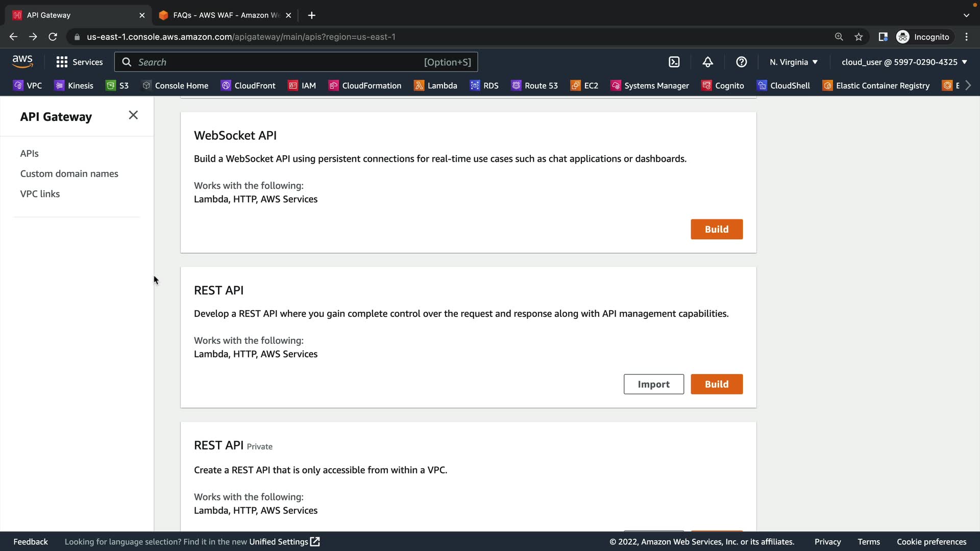The width and height of the screenshot is (980, 551).
Task: Bookmark this page with star icon
Action: (859, 37)
